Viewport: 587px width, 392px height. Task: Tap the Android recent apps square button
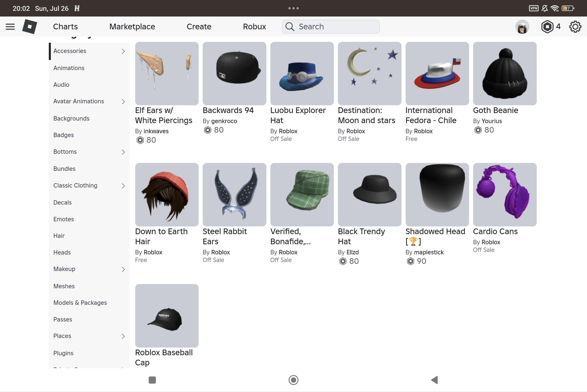(152, 380)
